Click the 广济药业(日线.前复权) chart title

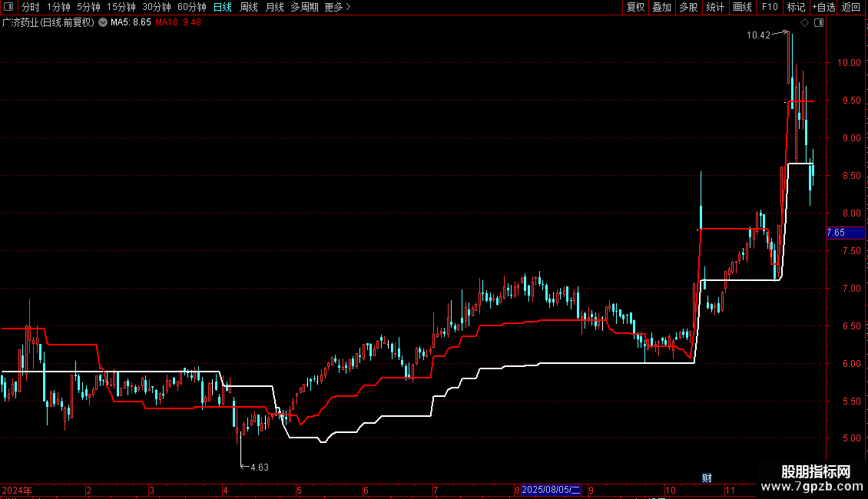48,23
